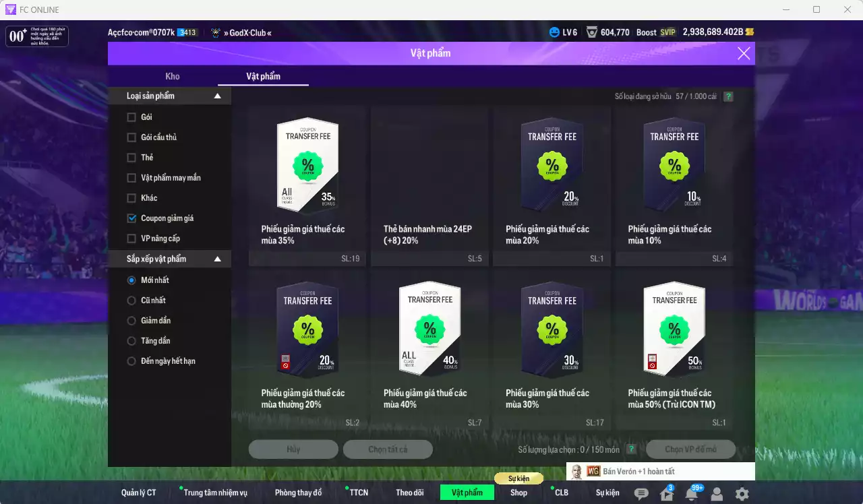Viewport: 863px width, 504px height.
Task: Open Shop from the bottom menu
Action: 518,493
